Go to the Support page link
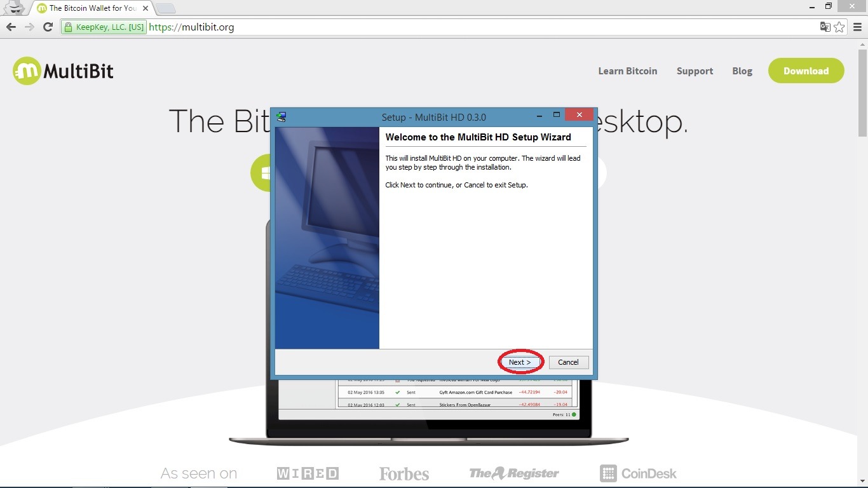Screen dimensions: 868x488 (x=695, y=71)
